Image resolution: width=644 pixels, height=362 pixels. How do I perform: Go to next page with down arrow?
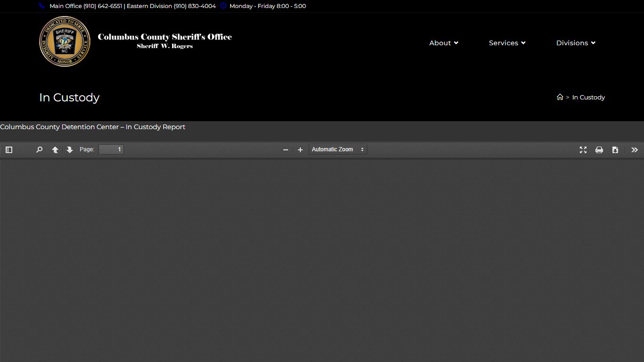[70, 149]
